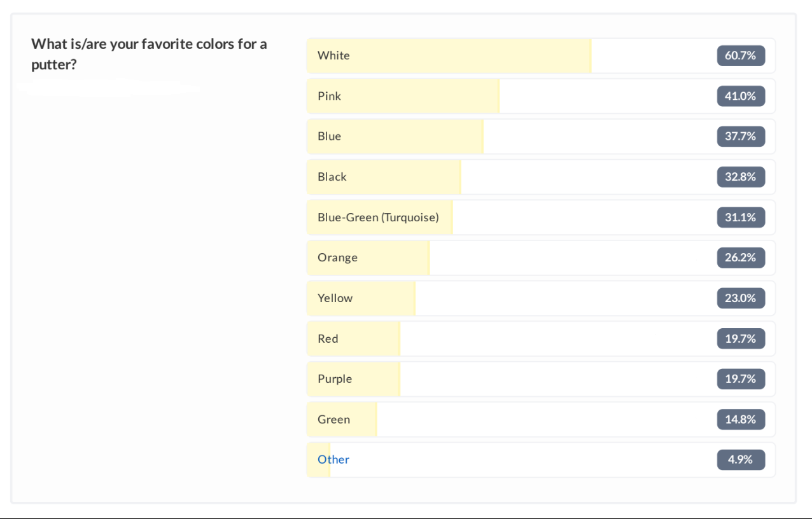
Task: Select the Purple result row
Action: (x=541, y=379)
